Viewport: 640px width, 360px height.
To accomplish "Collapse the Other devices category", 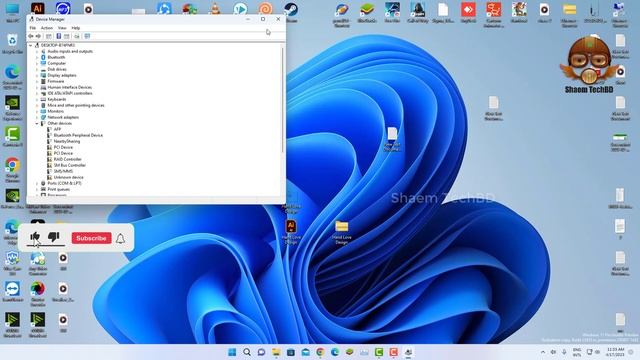I will click(37, 123).
